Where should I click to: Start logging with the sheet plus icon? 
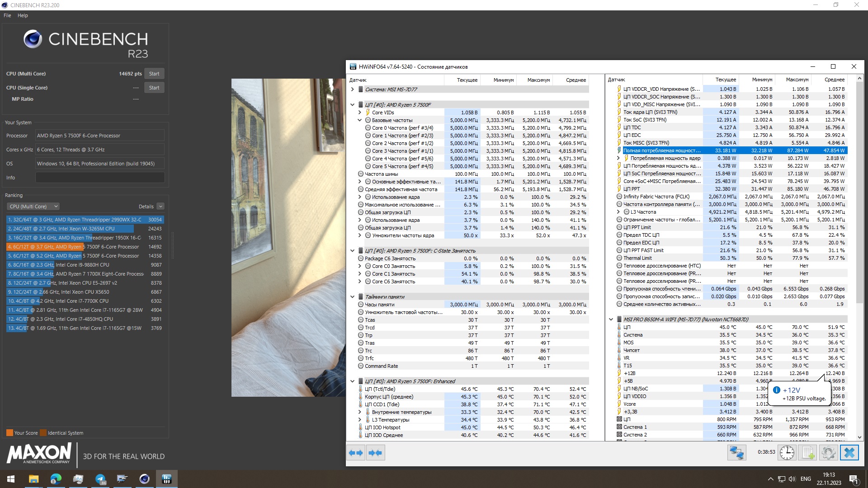808,453
